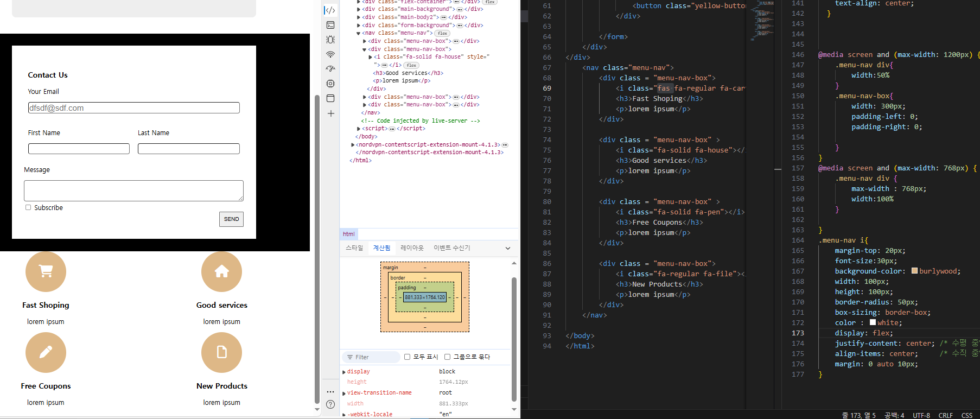Toggle the Subscribe checkbox
This screenshot has width=980, height=419.
[x=28, y=207]
